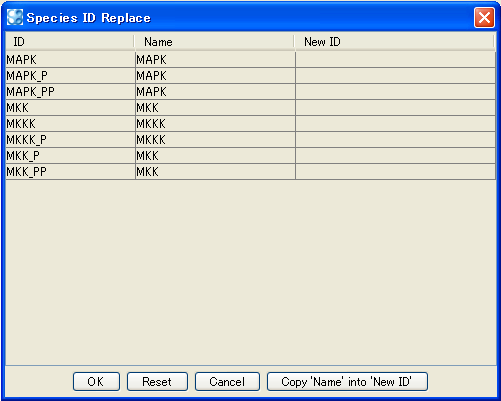Click the Reset button
The height and width of the screenshot is (401, 501).
[157, 381]
